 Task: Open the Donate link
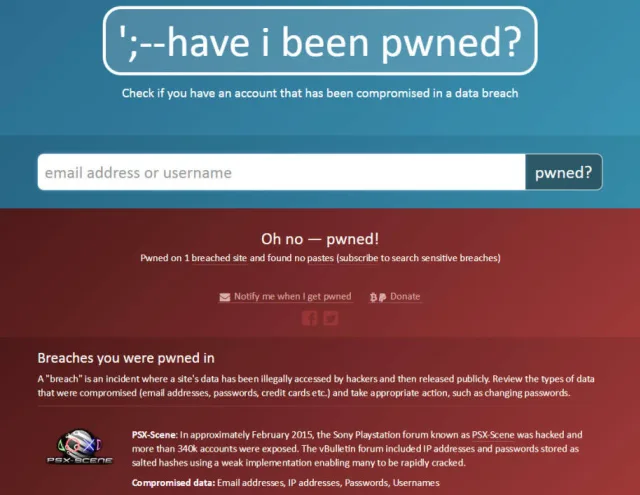[405, 297]
